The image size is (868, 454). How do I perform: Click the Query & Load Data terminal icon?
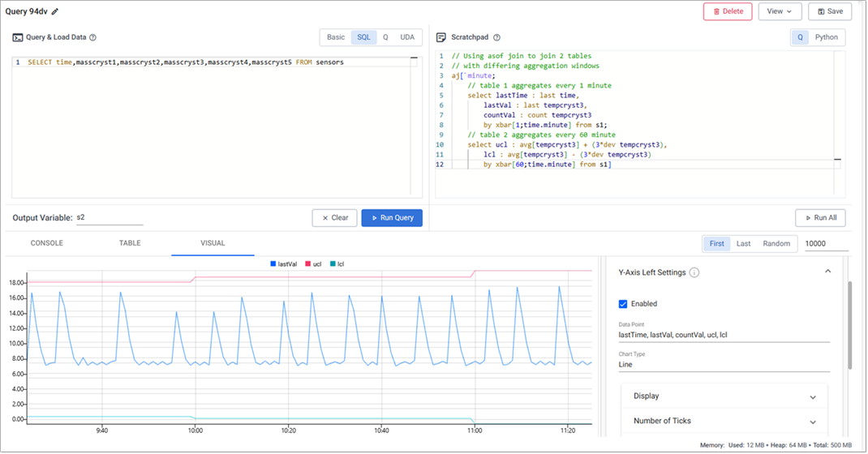18,37
